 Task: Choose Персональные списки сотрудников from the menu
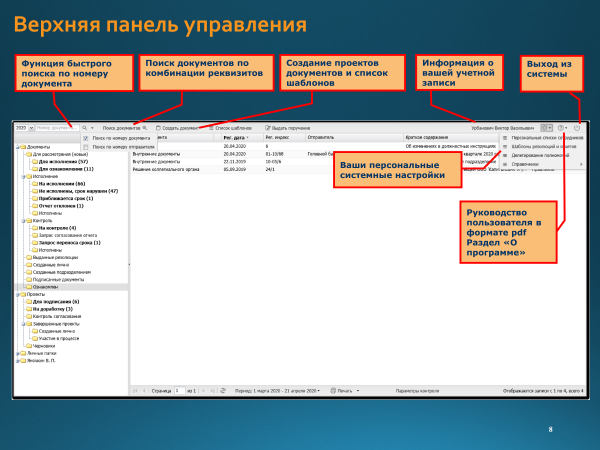tap(545, 137)
